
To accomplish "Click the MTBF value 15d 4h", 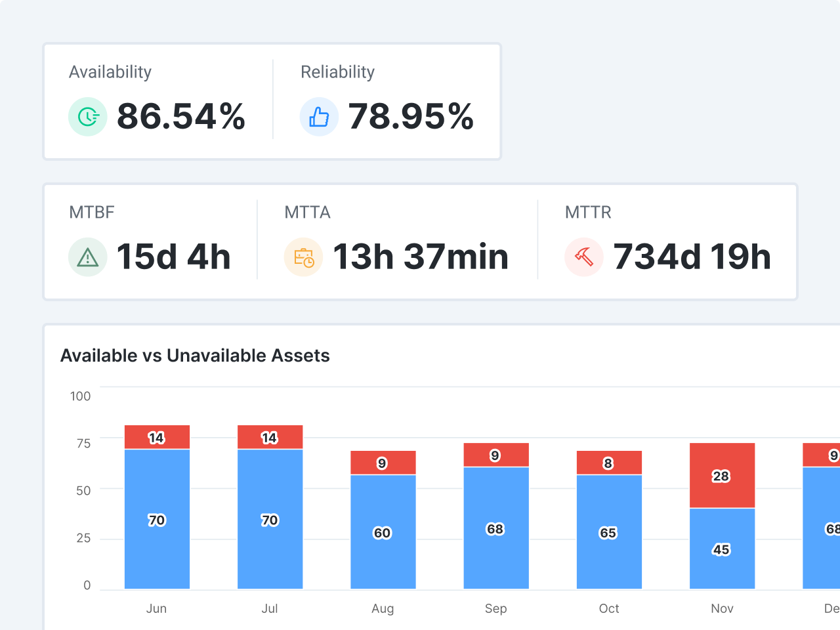I will [174, 257].
